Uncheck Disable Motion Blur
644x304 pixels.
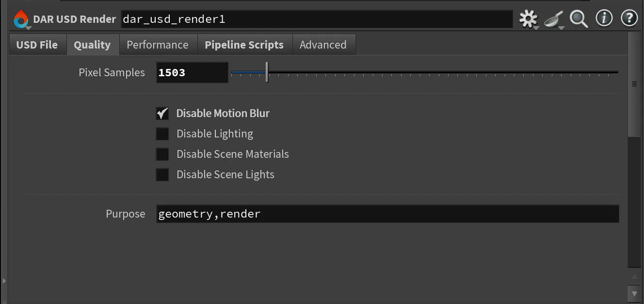tap(162, 113)
